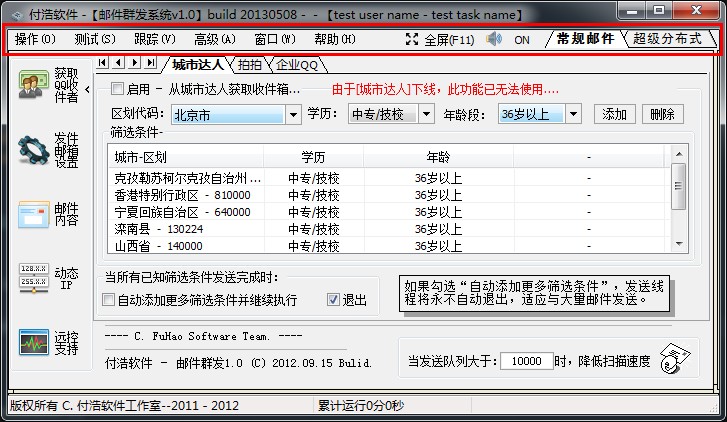Uncheck the 退出 checkbox
The height and width of the screenshot is (422, 727).
(x=333, y=300)
